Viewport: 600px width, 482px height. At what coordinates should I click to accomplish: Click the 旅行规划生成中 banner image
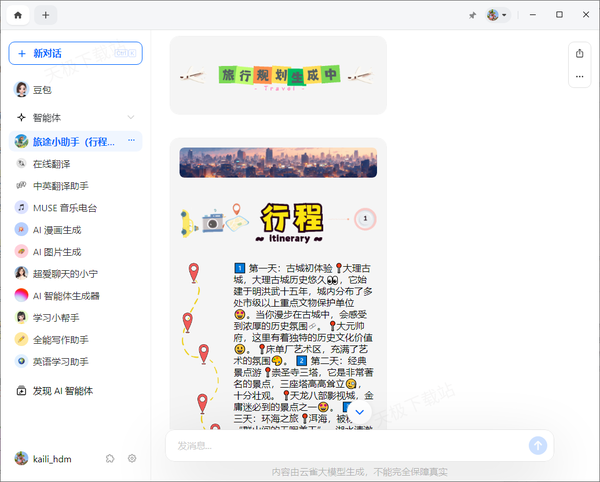[x=278, y=76]
